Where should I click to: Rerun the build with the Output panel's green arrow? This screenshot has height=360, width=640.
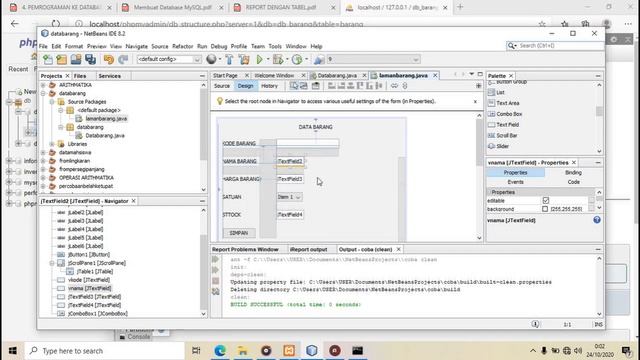point(216,260)
